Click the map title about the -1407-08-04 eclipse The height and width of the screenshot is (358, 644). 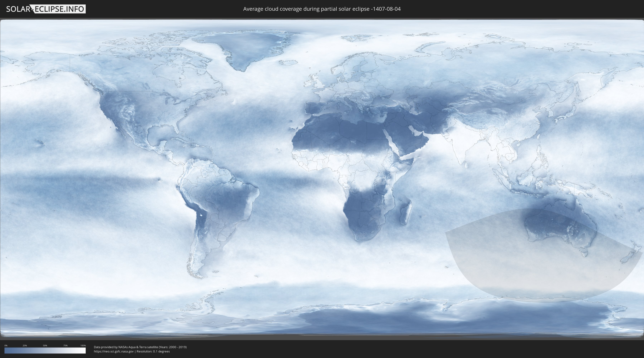[322, 9]
